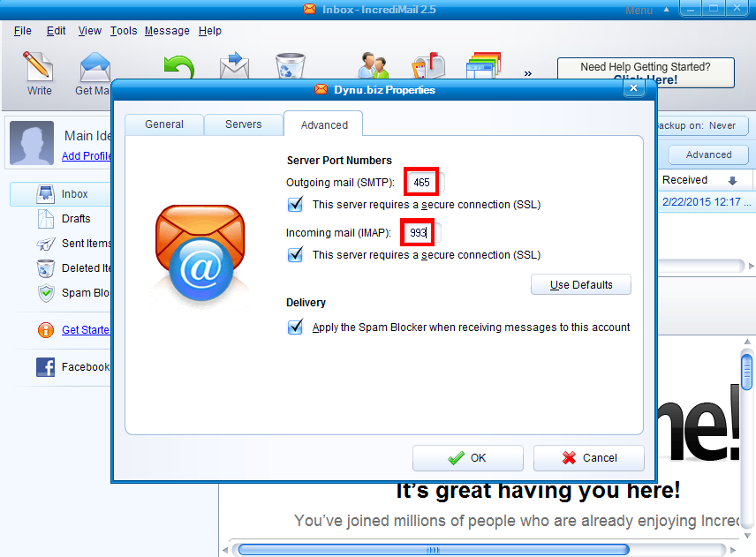This screenshot has width=756, height=557.
Task: Click the large IncrediMail envelope logo
Action: click(x=200, y=253)
